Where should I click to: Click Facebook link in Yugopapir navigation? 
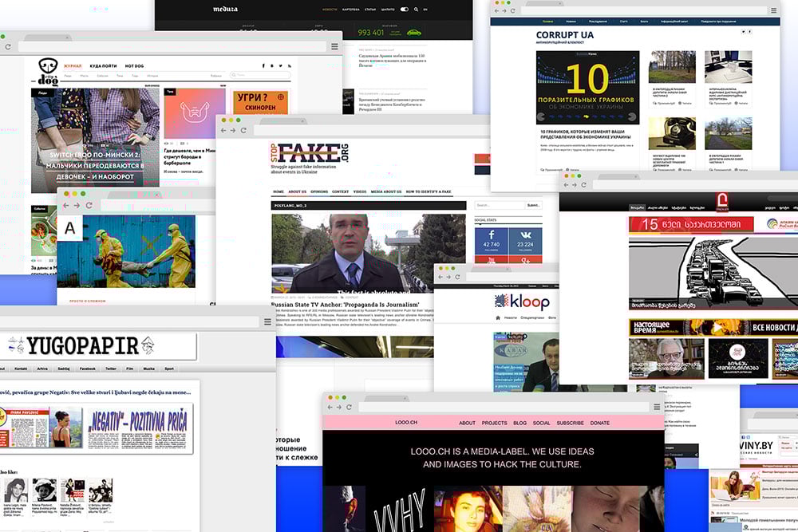88,368
